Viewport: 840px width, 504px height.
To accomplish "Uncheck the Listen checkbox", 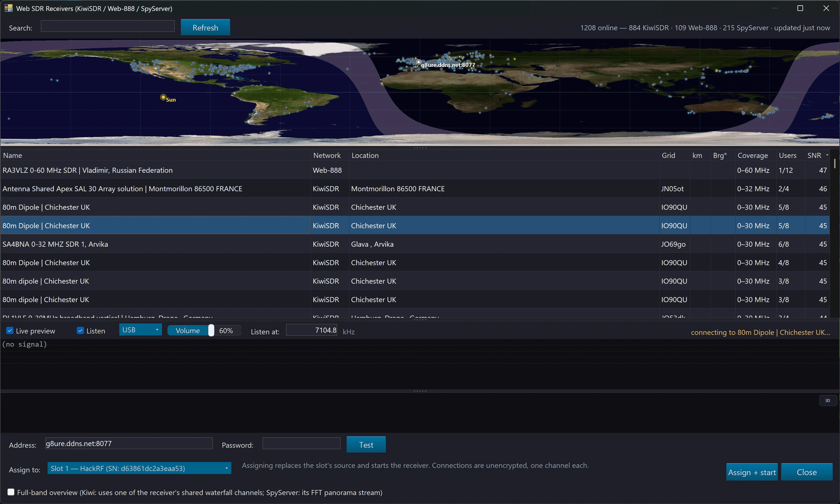I will (80, 331).
